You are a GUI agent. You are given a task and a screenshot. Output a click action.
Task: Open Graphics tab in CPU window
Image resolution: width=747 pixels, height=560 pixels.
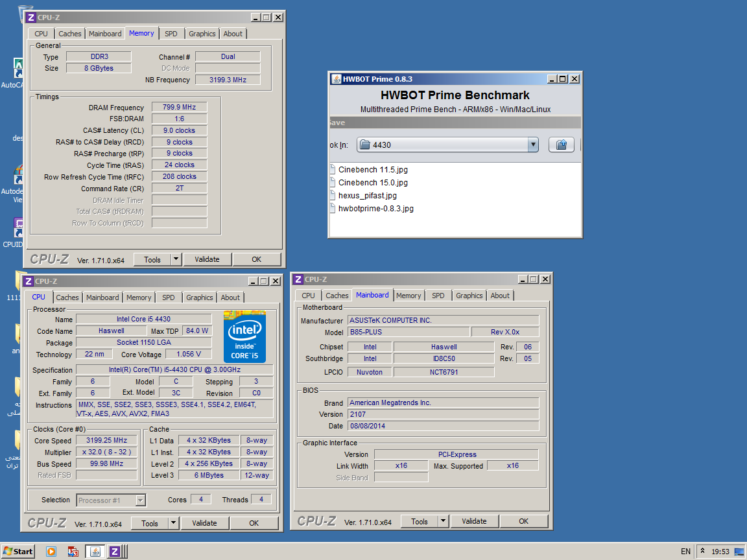199,297
